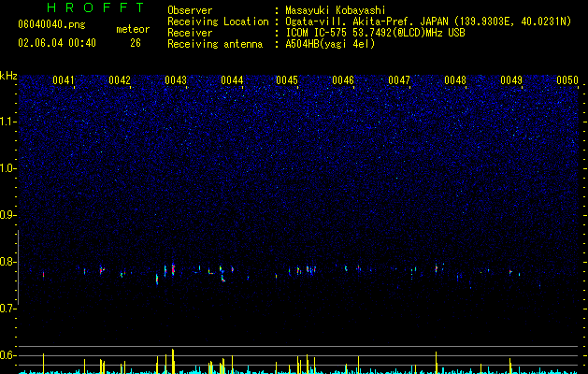The image size is (588, 374).
Task: Click the antenna A504HB(yagi 4el) text
Action: [330, 44]
